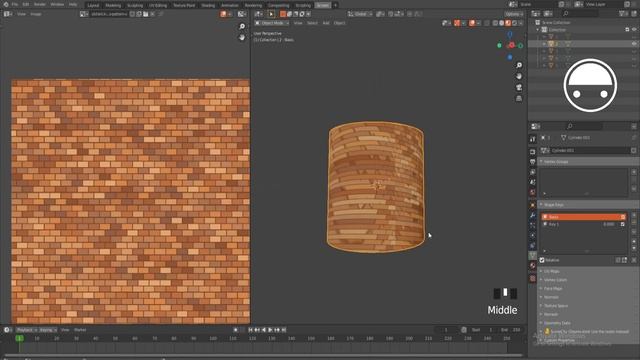Open the Modifiers wrench tab icon
The width and height of the screenshot is (640, 360).
(x=533, y=215)
